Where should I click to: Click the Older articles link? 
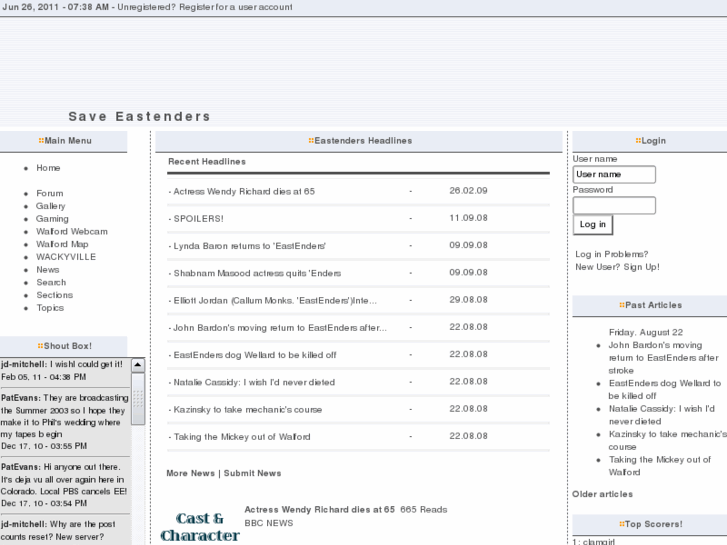[602, 494]
